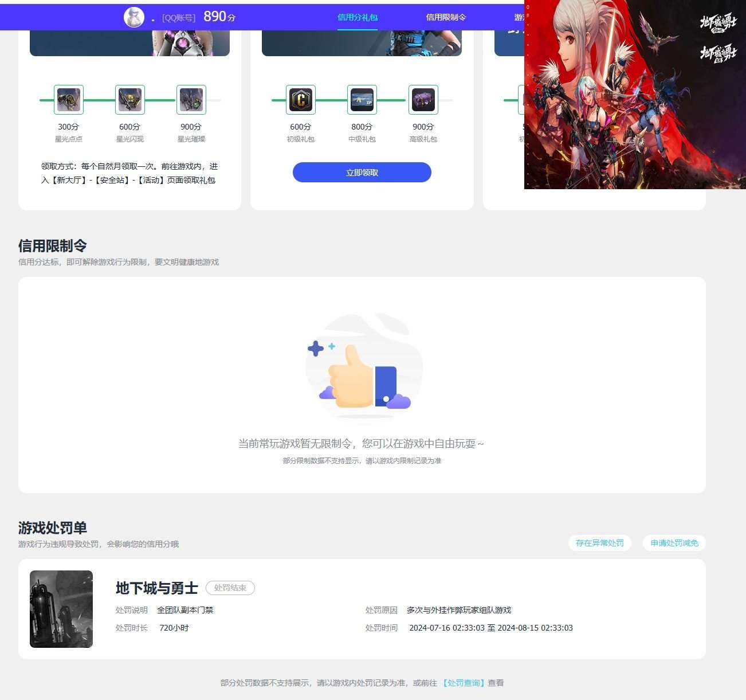Switch to the 信用限制令 tab
The image size is (746, 700).
(x=446, y=17)
